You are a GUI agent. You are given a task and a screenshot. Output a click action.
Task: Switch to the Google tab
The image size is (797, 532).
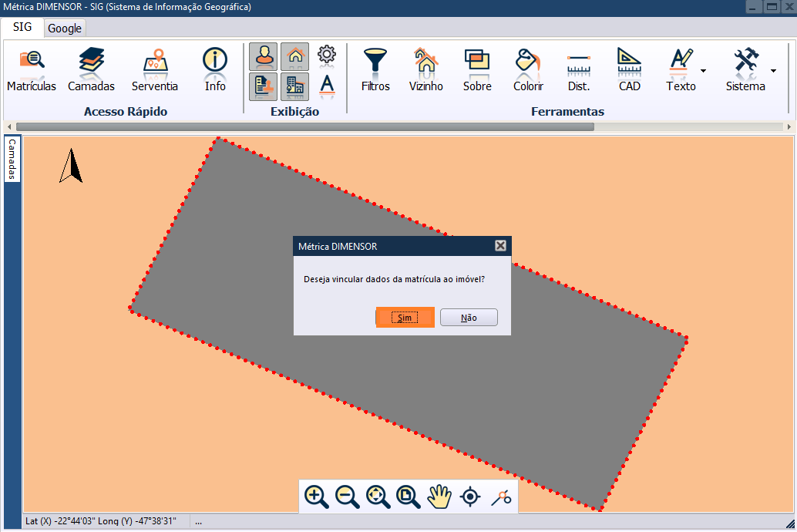65,28
